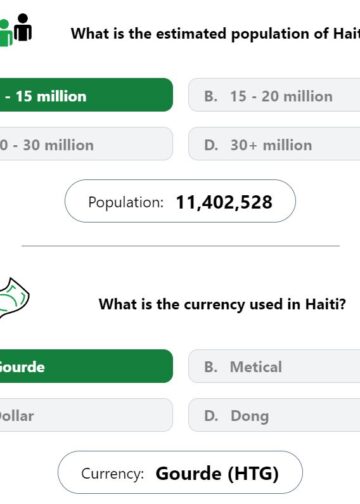360x504 pixels.
Task: Click the Gourde (HTG) bold text
Action: (217, 473)
